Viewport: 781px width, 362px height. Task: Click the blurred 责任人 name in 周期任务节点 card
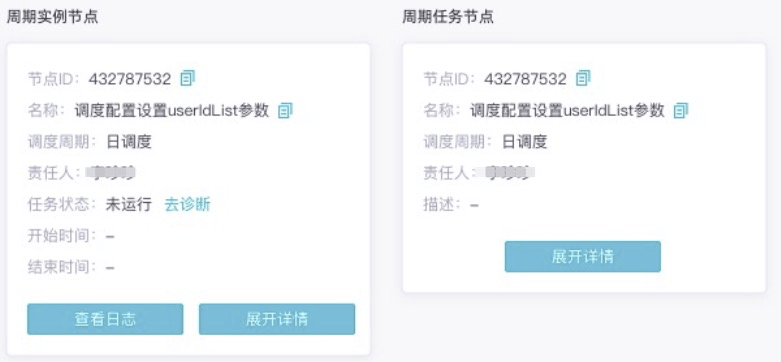pos(504,173)
